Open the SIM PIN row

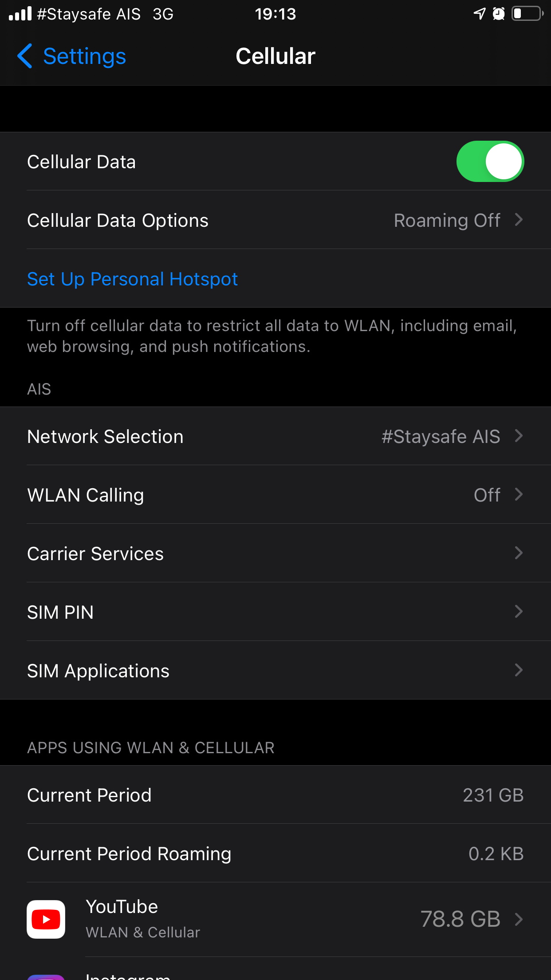[x=275, y=612]
